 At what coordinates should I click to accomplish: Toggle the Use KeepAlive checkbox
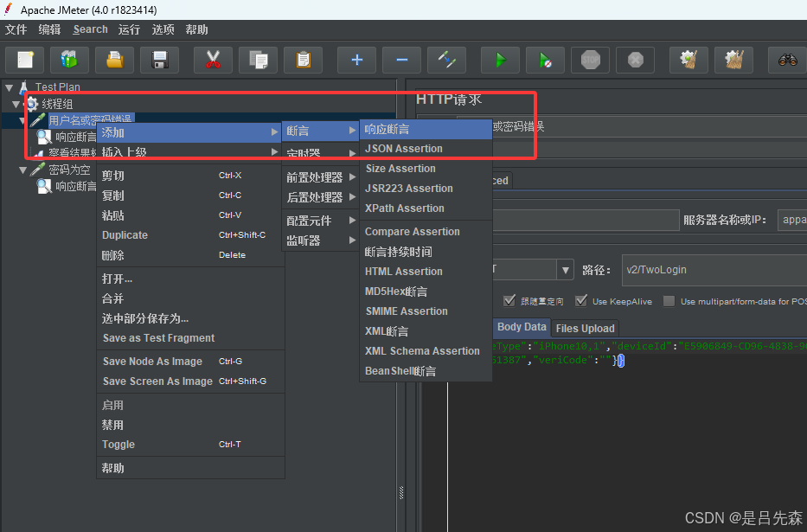point(581,301)
